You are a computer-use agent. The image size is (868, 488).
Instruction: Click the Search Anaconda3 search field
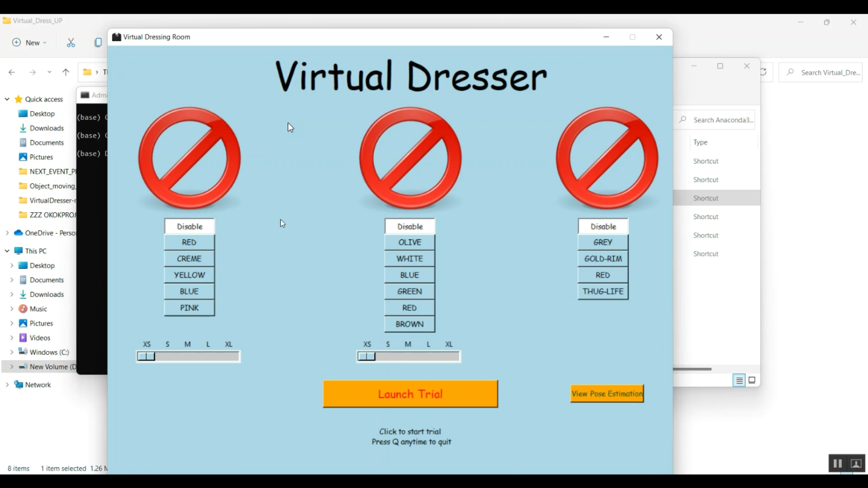point(722,120)
